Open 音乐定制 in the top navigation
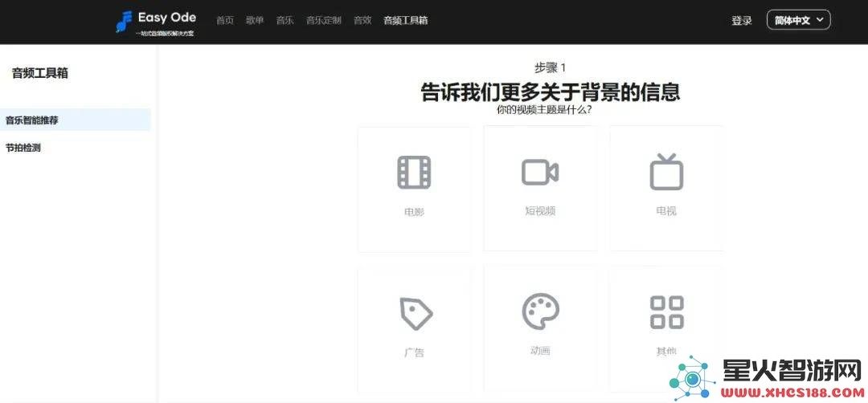The height and width of the screenshot is (403, 868). click(x=324, y=20)
